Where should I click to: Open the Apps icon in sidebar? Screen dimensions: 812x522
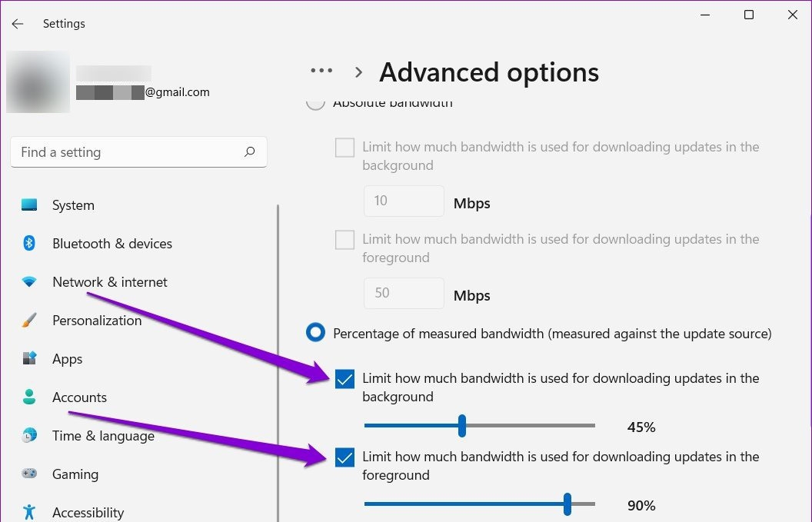29,358
